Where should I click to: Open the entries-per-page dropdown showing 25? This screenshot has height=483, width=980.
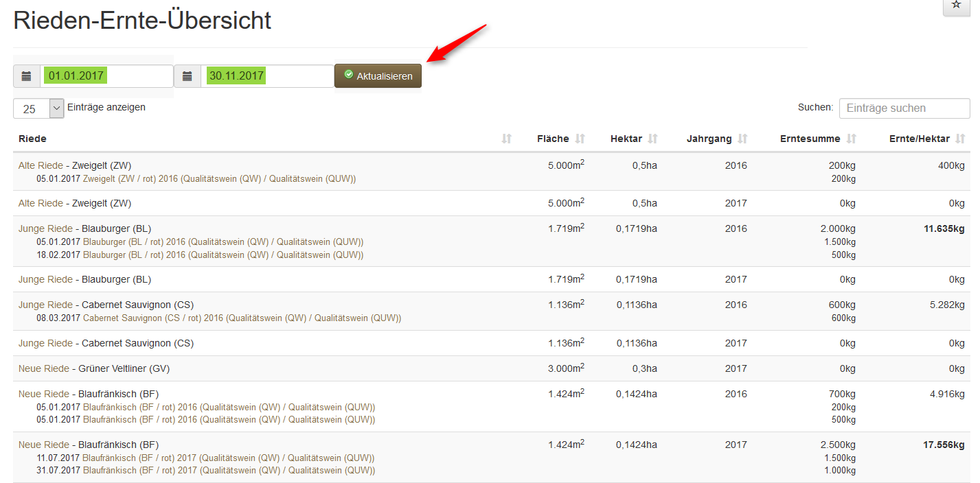coord(38,109)
